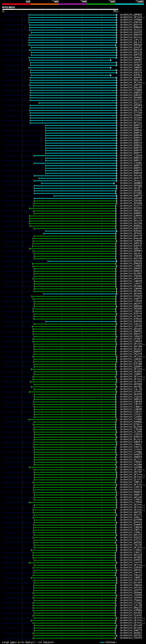Click hit label UniRef100_Q1KUT1
Image resolution: width=146 pixels, height=644 pixels.
click(x=131, y=47)
